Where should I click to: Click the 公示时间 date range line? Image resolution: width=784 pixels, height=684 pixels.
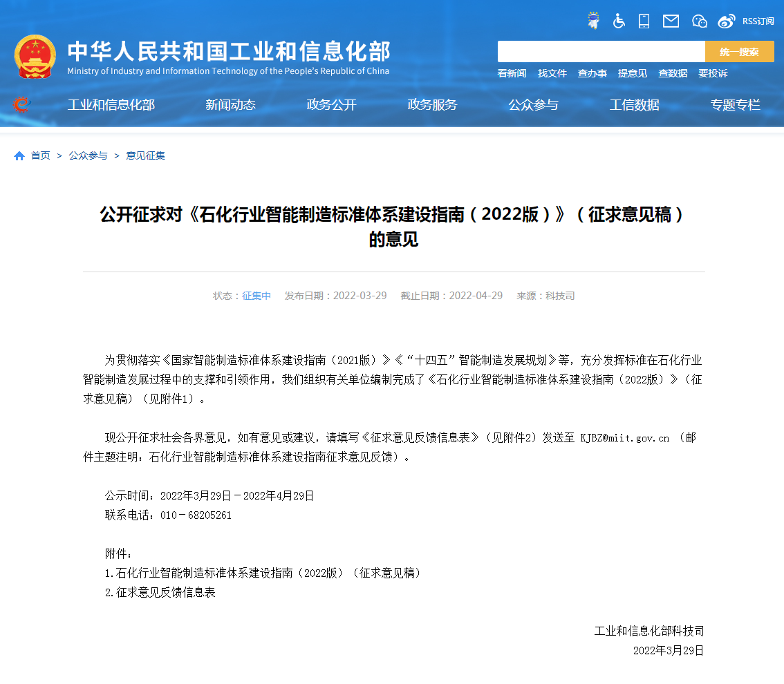pos(209,495)
